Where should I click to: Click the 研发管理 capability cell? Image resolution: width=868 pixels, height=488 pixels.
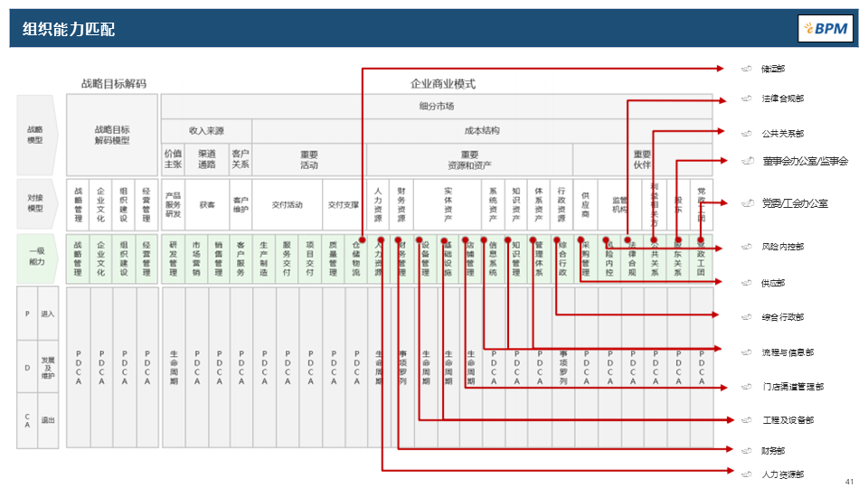coord(173,258)
